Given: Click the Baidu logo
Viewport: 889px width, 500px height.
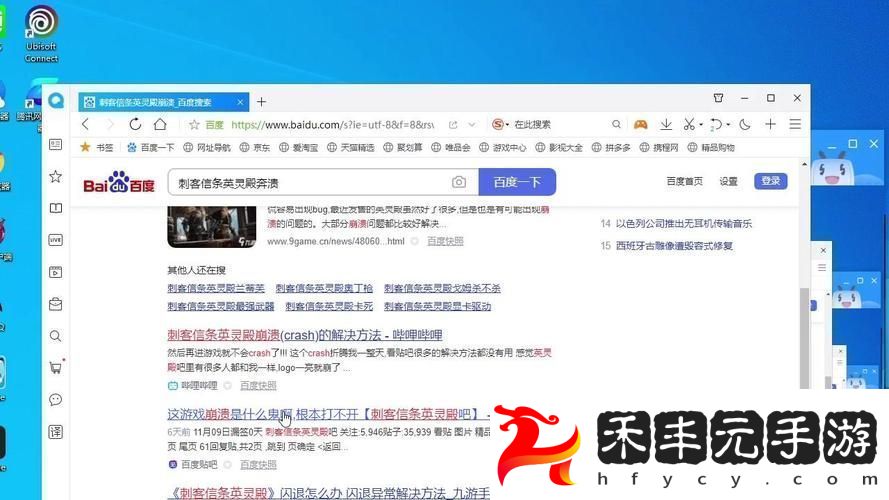Looking at the screenshot, I should 118,182.
